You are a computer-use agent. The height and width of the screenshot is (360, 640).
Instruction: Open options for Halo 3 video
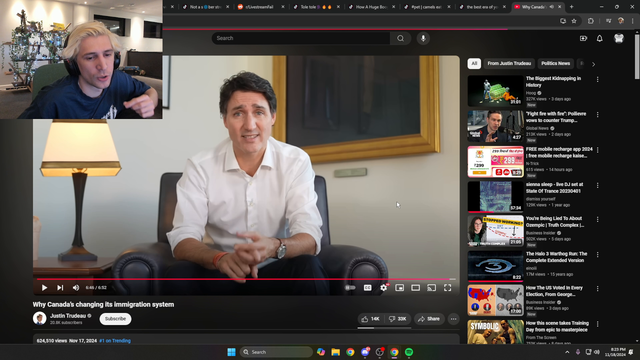pyautogui.click(x=598, y=255)
